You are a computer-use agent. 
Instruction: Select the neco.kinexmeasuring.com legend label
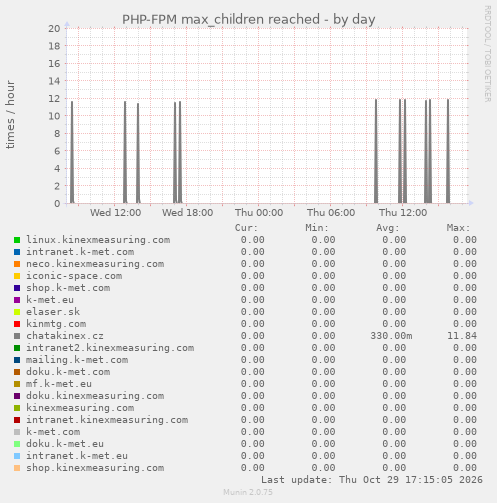[95, 264]
